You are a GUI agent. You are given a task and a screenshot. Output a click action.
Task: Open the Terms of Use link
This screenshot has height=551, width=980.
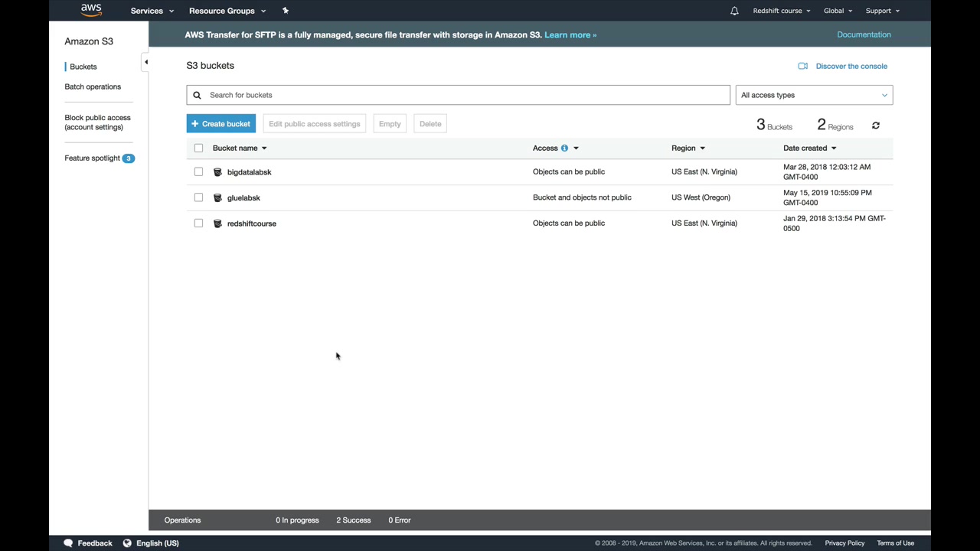coord(896,543)
